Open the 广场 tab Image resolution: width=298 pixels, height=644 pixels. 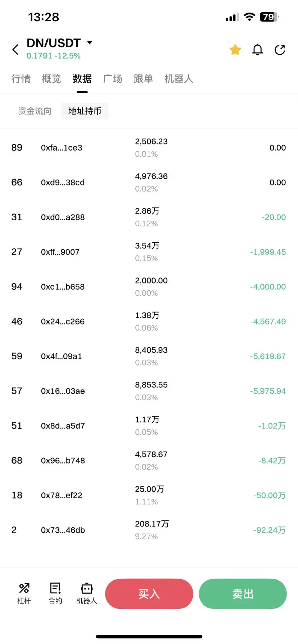pos(113,79)
